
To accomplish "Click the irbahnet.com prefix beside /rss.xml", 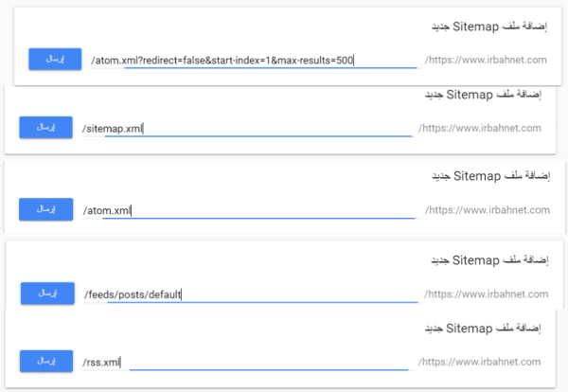I will point(479,362).
